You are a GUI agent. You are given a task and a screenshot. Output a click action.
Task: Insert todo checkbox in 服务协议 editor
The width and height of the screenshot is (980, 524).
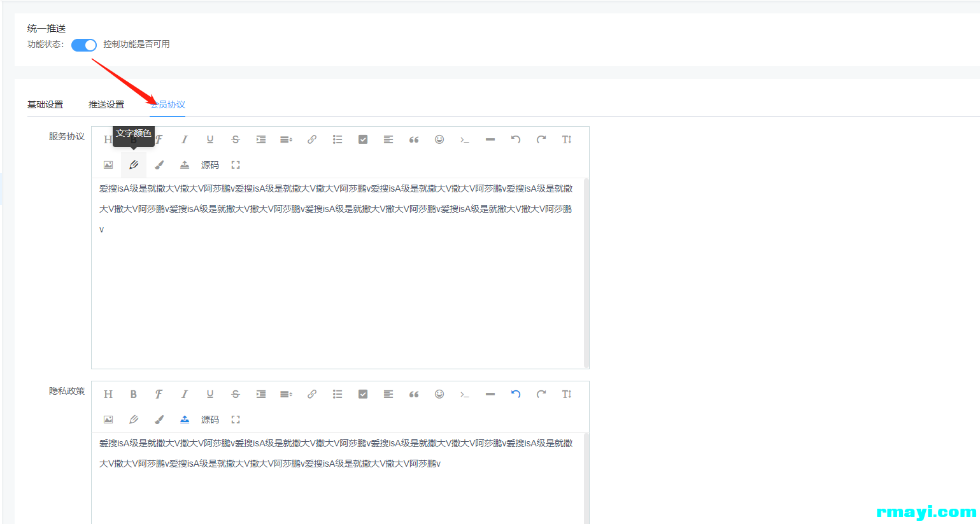tap(363, 139)
